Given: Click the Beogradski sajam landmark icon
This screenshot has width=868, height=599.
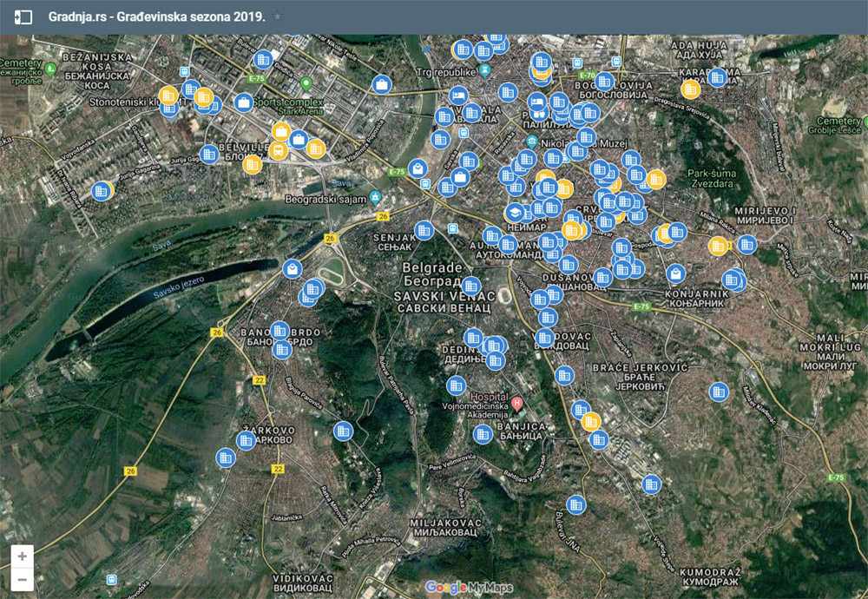Looking at the screenshot, I should click(x=375, y=198).
